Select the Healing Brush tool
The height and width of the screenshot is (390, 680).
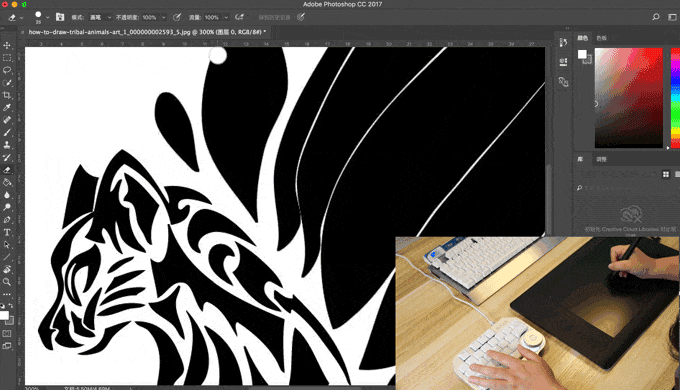tap(7, 120)
